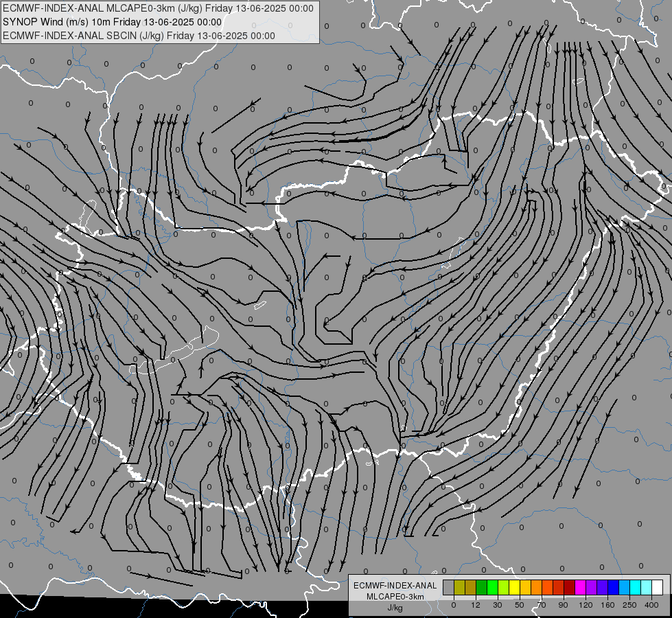
Task: Select the gray legend color swatch
Action: pyautogui.click(x=448, y=587)
